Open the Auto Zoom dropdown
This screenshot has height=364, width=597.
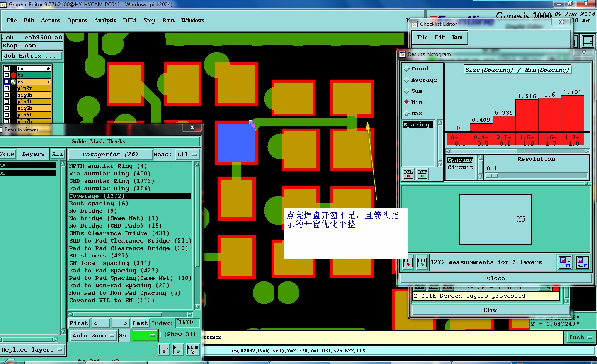point(93,336)
